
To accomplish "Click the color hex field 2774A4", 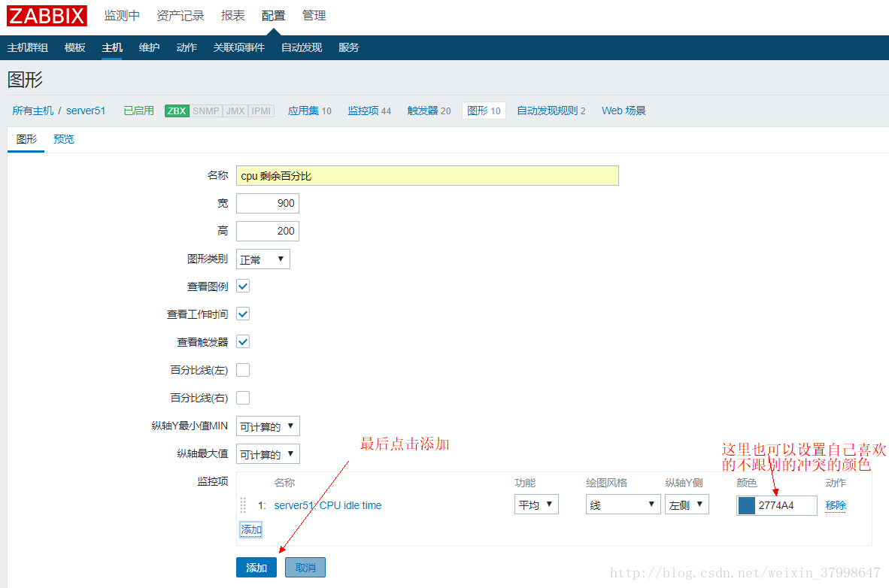I will point(787,505).
